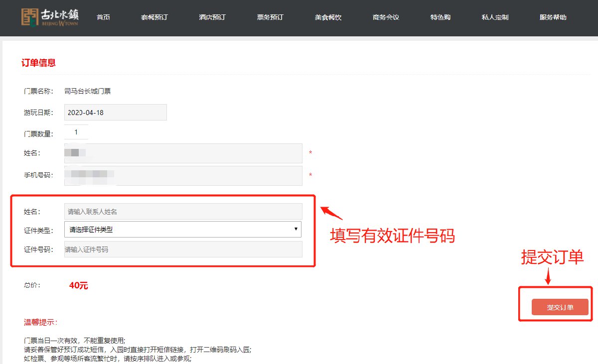598x364 pixels.
Task: Click the 订单信息 heading
Action: click(38, 63)
